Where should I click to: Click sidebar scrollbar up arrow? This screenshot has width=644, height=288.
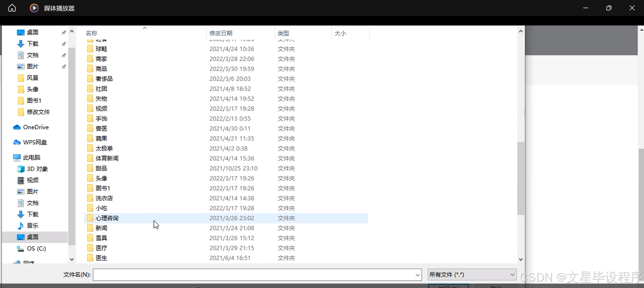tap(71, 32)
